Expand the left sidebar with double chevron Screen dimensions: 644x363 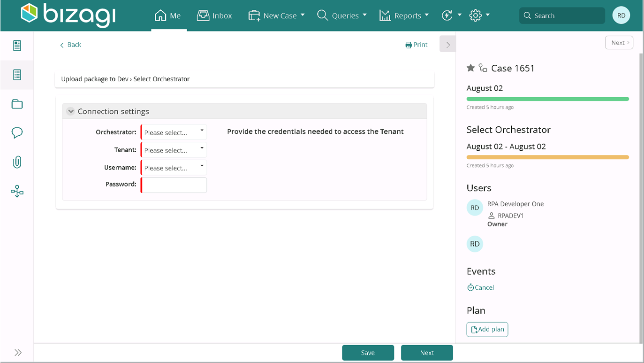tap(18, 353)
